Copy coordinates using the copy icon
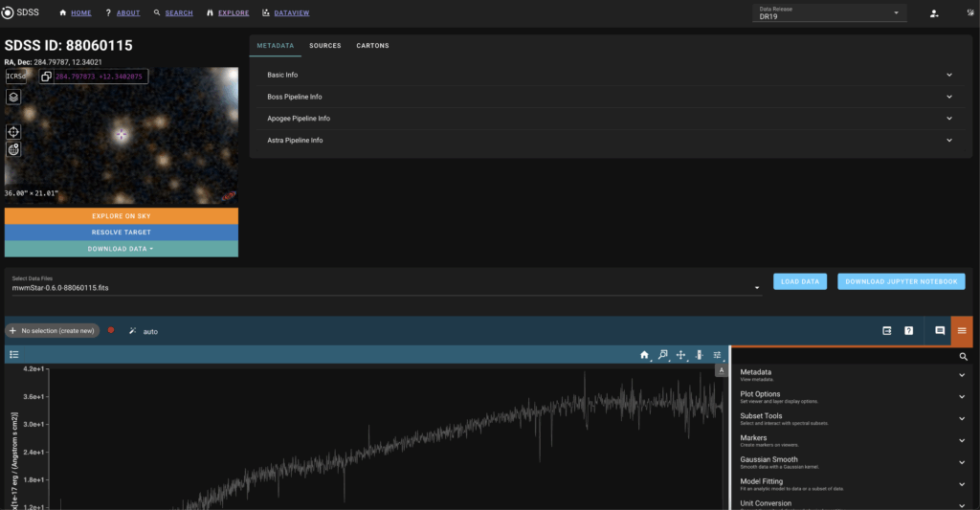The image size is (980, 510). pos(44,77)
